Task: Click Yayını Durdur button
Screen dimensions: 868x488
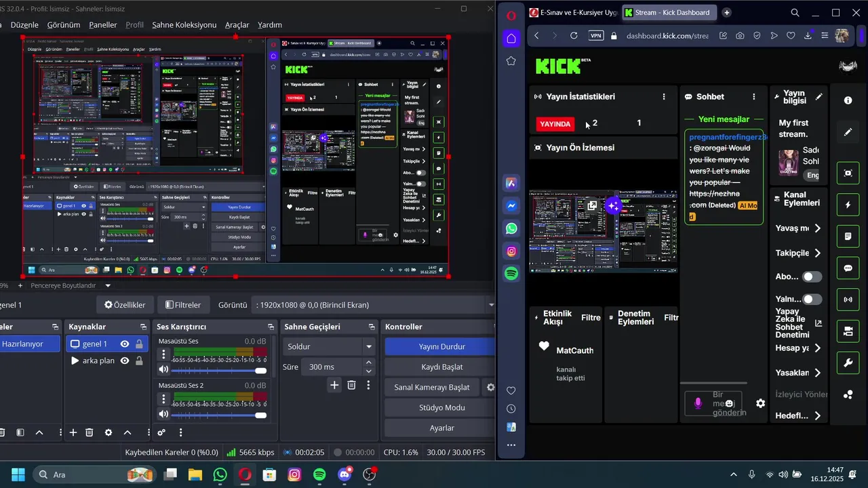Action: coord(441,346)
